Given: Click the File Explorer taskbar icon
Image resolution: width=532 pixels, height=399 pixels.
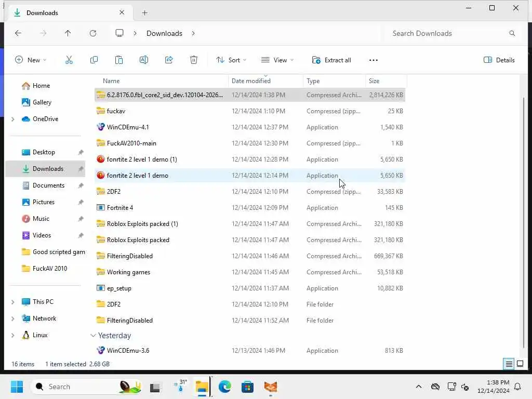Looking at the screenshot, I should pyautogui.click(x=202, y=387).
